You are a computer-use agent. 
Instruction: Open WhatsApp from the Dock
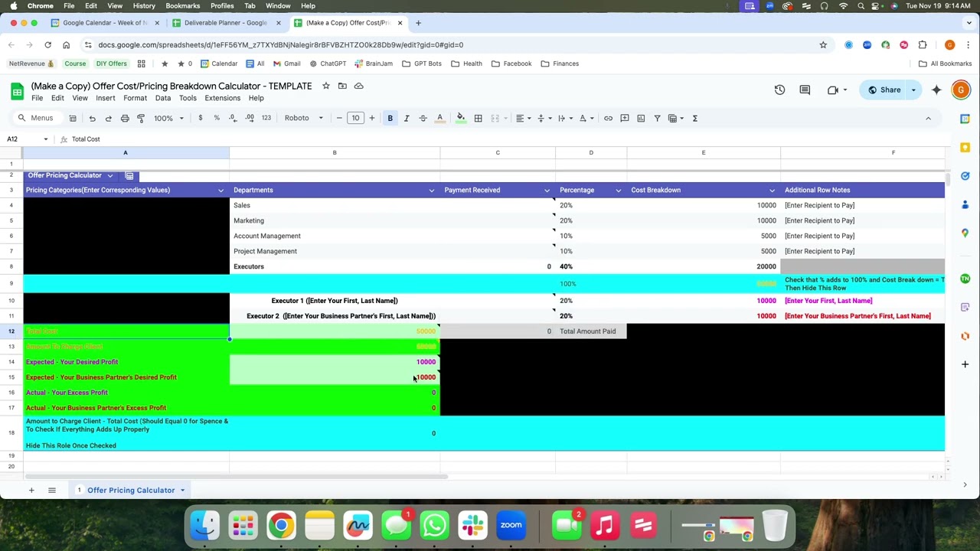click(434, 525)
